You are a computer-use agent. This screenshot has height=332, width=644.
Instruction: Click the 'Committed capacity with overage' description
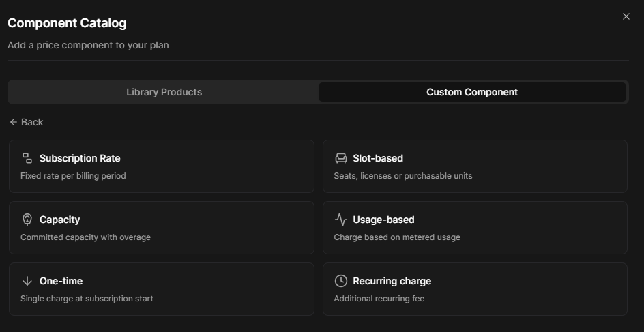coord(85,237)
